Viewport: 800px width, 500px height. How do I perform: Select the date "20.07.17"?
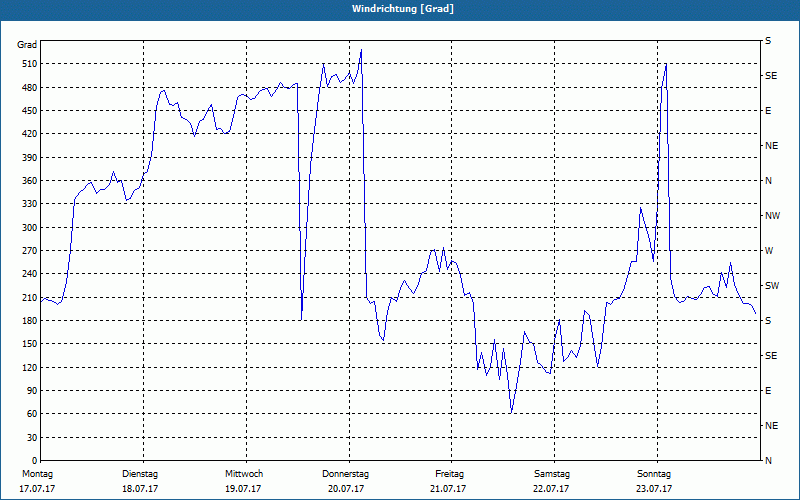point(346,489)
